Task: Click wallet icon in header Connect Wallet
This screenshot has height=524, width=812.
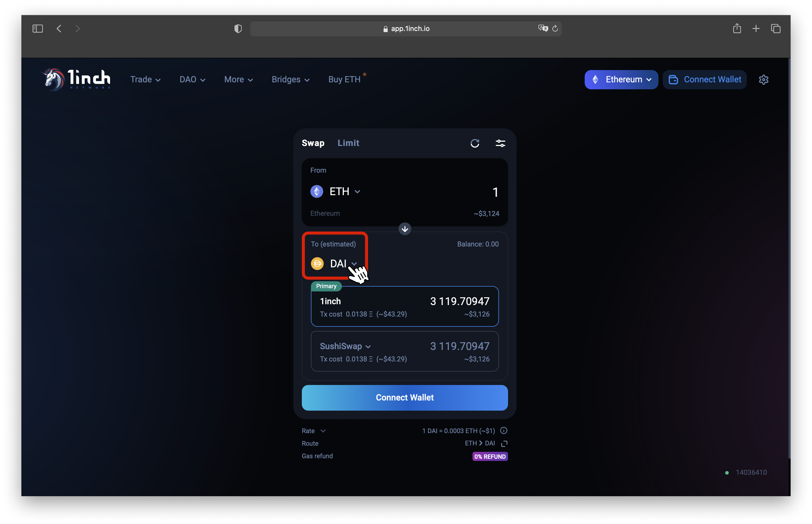Action: point(673,80)
